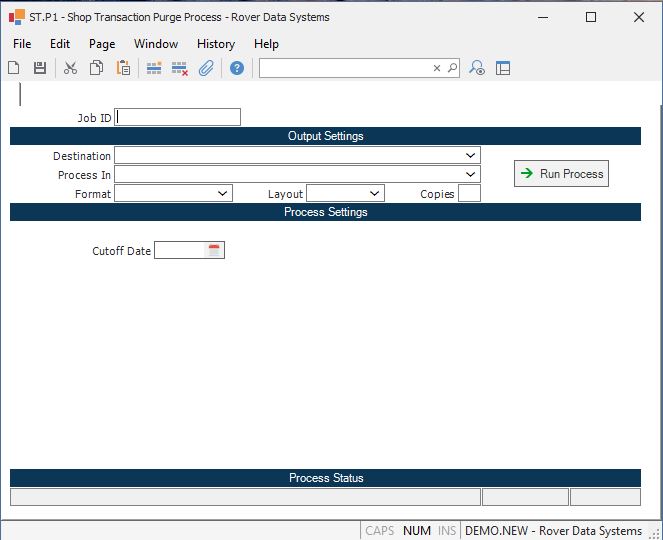Click the Copy icon in toolbar
663x540 pixels.
[x=97, y=68]
